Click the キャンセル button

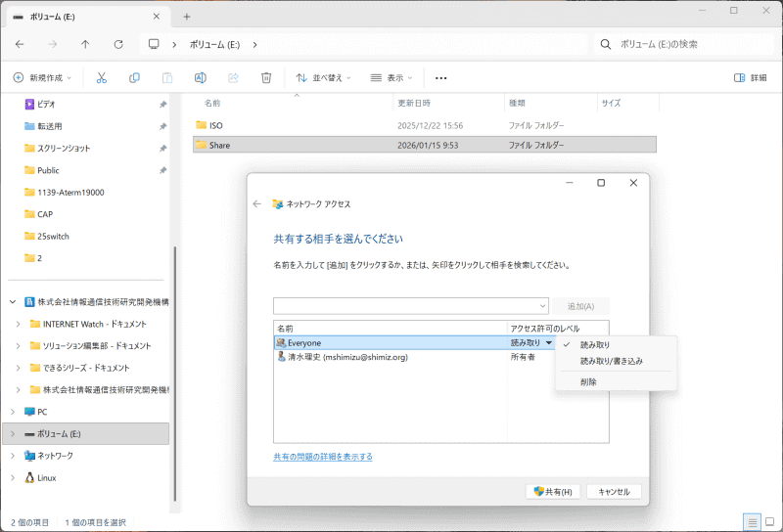coord(614,492)
